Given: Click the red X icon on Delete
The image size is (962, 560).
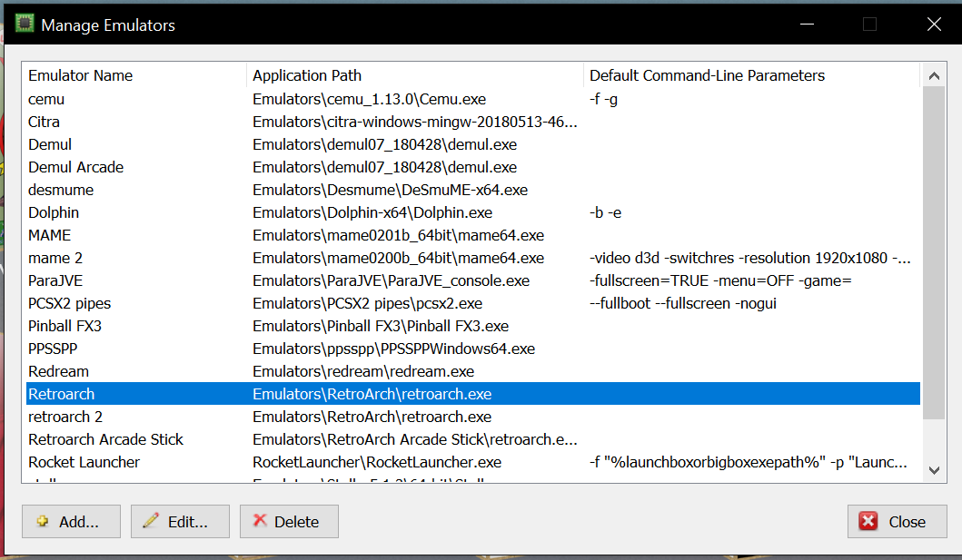Looking at the screenshot, I should point(260,520).
